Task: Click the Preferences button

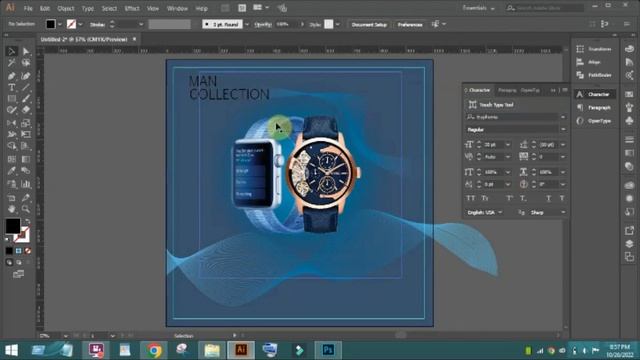Action: (x=410, y=24)
